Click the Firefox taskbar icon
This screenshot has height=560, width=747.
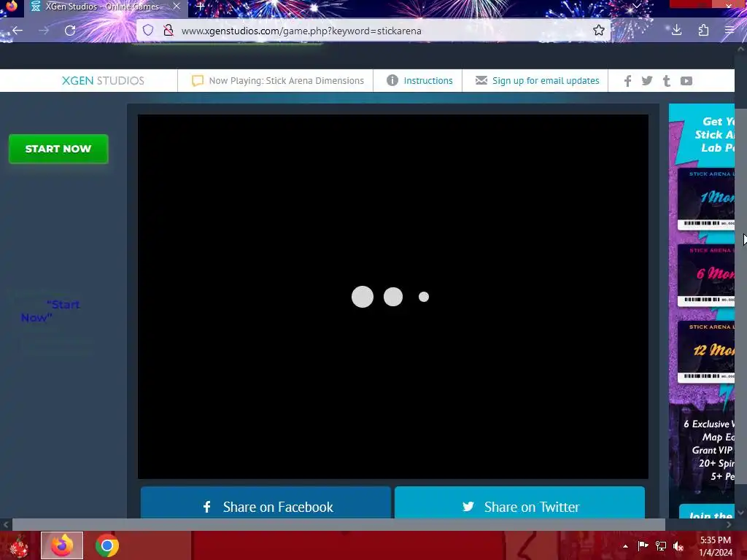pyautogui.click(x=62, y=545)
